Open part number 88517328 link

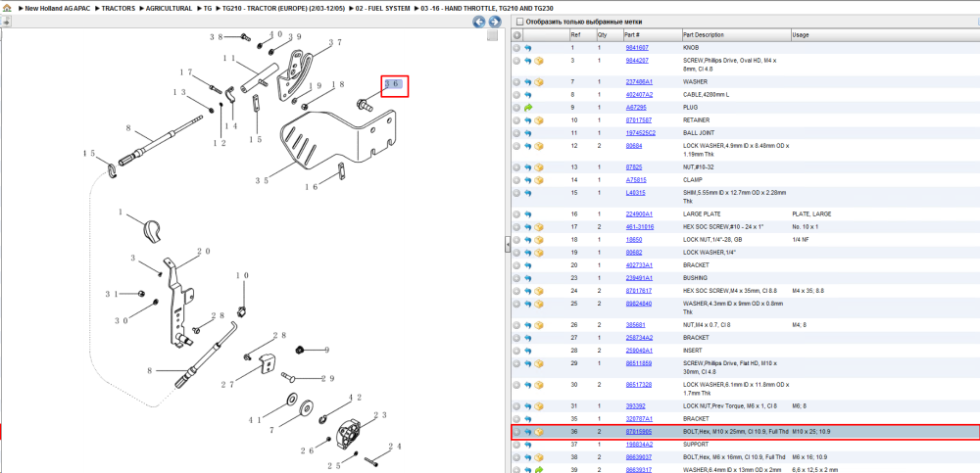(x=639, y=385)
